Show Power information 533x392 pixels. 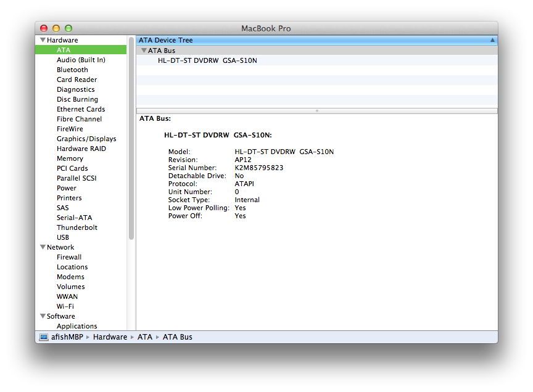point(67,188)
